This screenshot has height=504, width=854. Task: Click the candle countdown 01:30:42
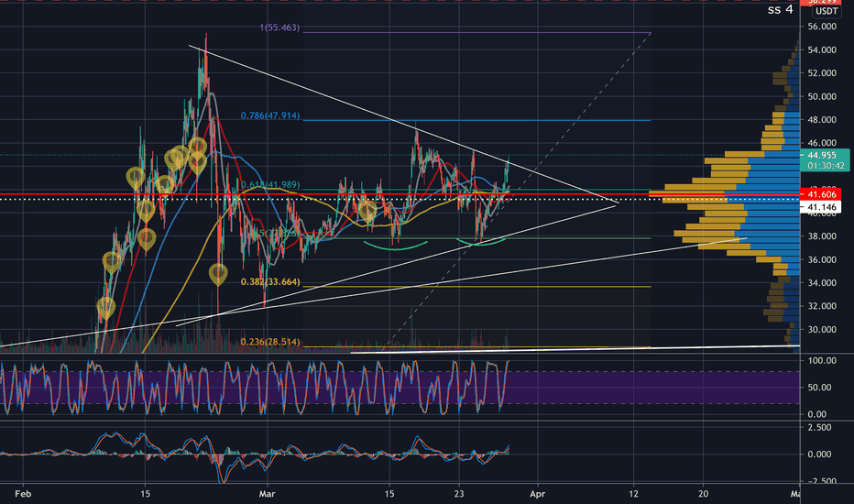(826, 166)
